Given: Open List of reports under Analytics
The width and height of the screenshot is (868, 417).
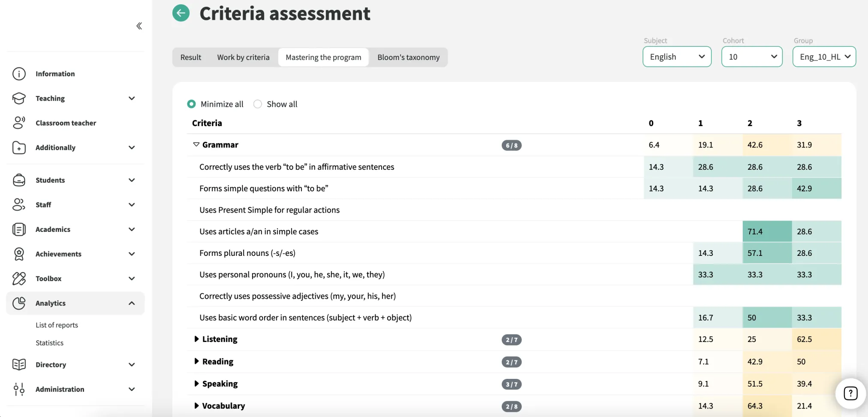Looking at the screenshot, I should 57,325.
